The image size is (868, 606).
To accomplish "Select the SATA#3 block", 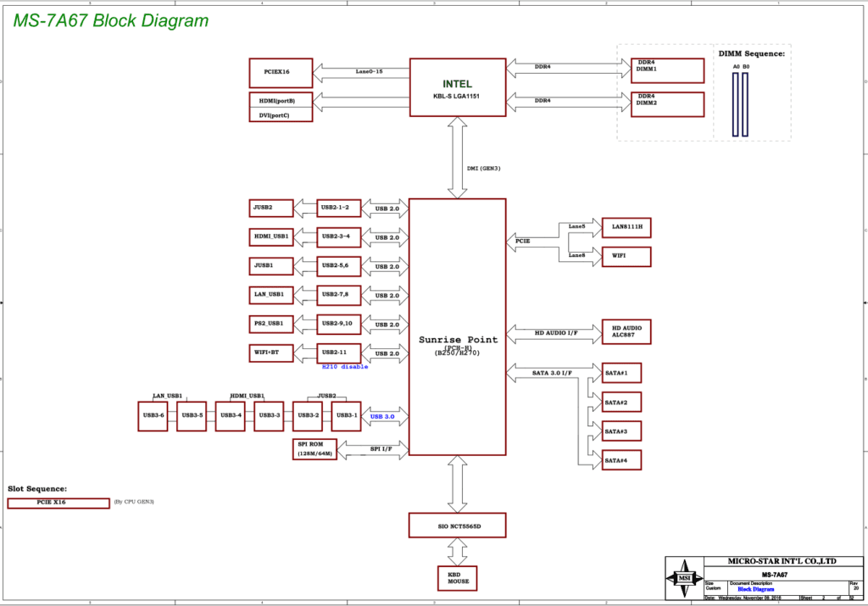I will [x=621, y=431].
